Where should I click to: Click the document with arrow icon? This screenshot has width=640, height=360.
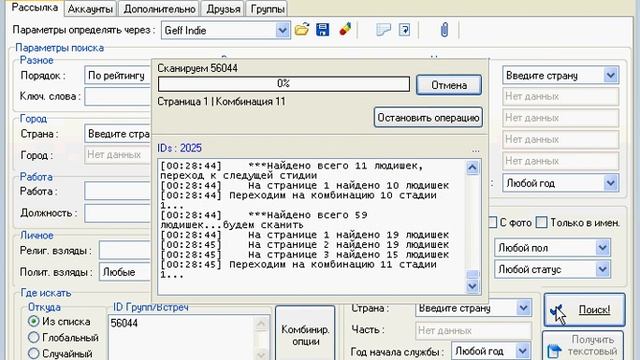(404, 30)
